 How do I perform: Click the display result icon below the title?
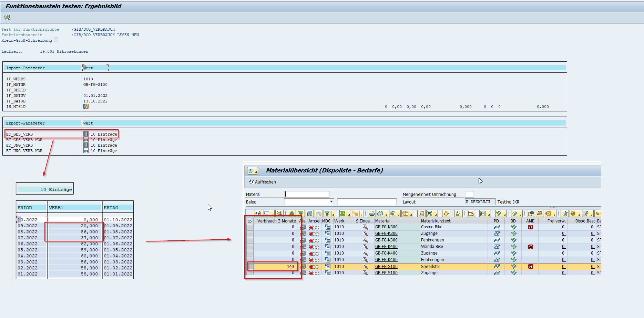[7, 17]
